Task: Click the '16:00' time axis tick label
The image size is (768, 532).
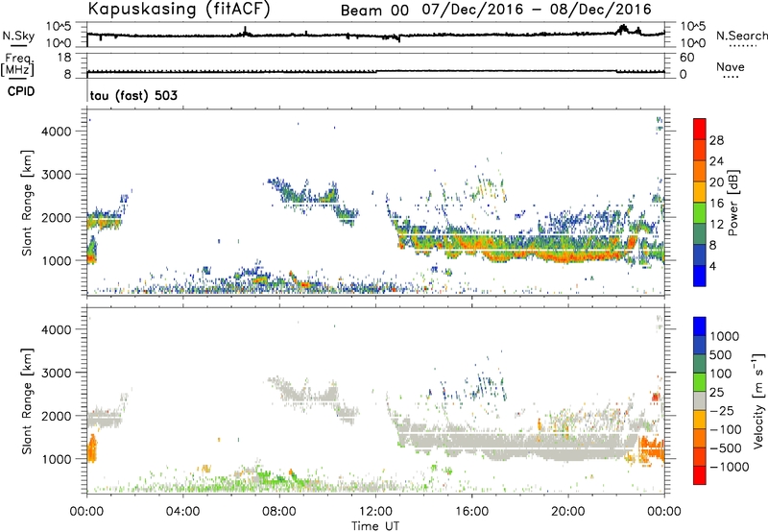Action: pos(471,512)
